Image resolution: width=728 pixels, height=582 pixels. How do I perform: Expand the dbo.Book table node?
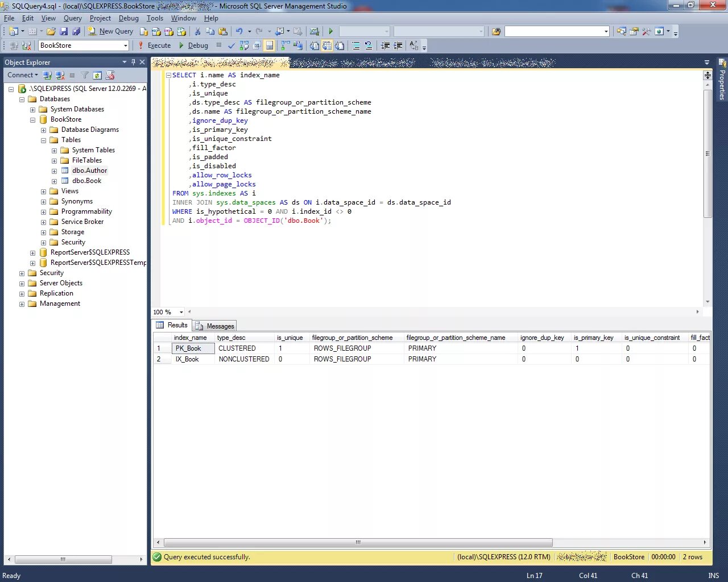[x=54, y=181]
